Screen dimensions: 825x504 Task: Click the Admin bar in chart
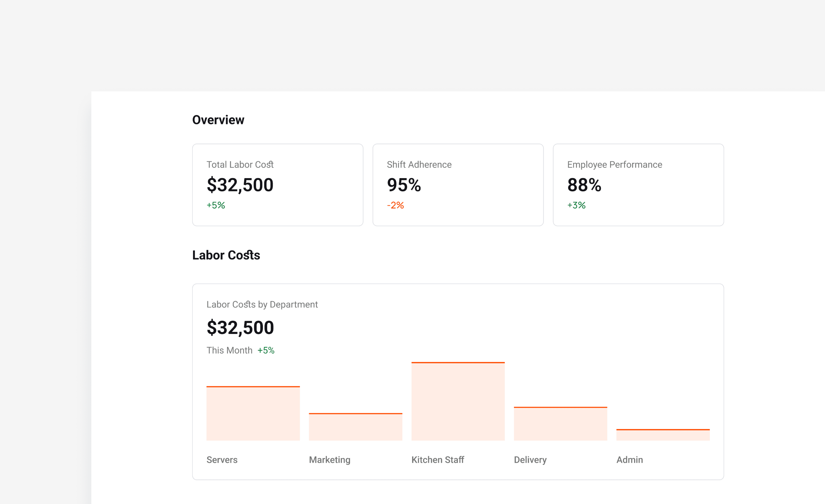point(663,435)
